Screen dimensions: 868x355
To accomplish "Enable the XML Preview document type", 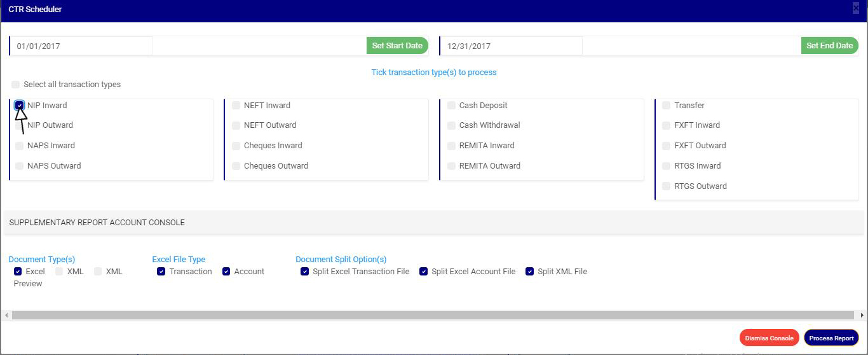I will coord(98,272).
